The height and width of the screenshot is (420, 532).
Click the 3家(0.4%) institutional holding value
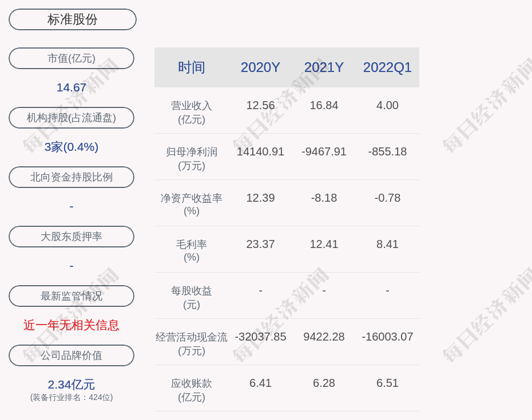tap(72, 147)
